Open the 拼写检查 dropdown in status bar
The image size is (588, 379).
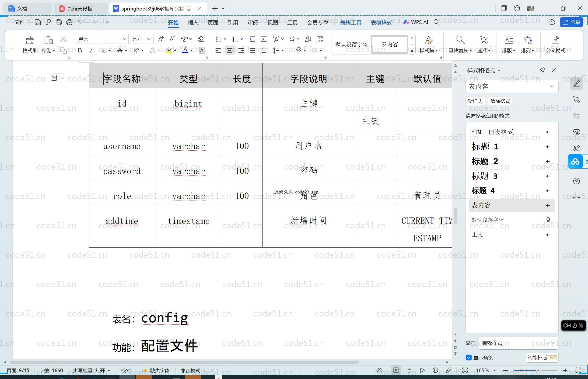pyautogui.click(x=91, y=370)
